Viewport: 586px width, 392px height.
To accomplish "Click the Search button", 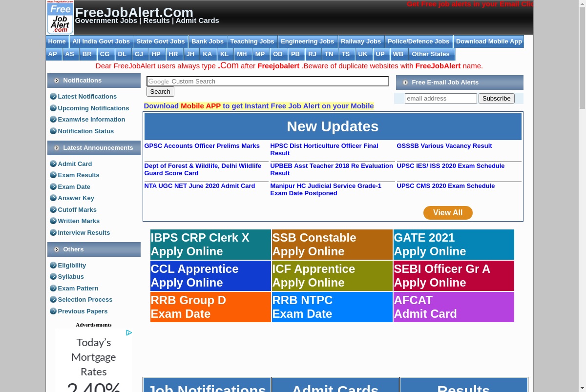I will point(160,92).
